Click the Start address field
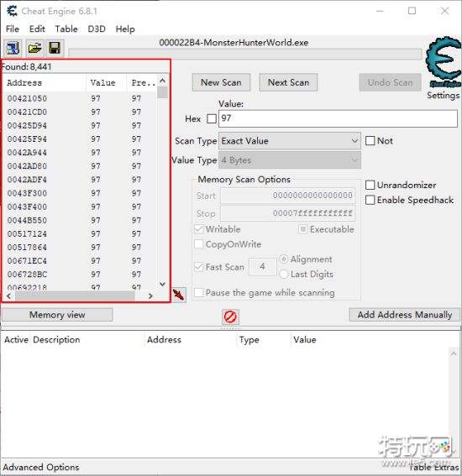Viewport: 462px width, 476px height. click(x=287, y=196)
